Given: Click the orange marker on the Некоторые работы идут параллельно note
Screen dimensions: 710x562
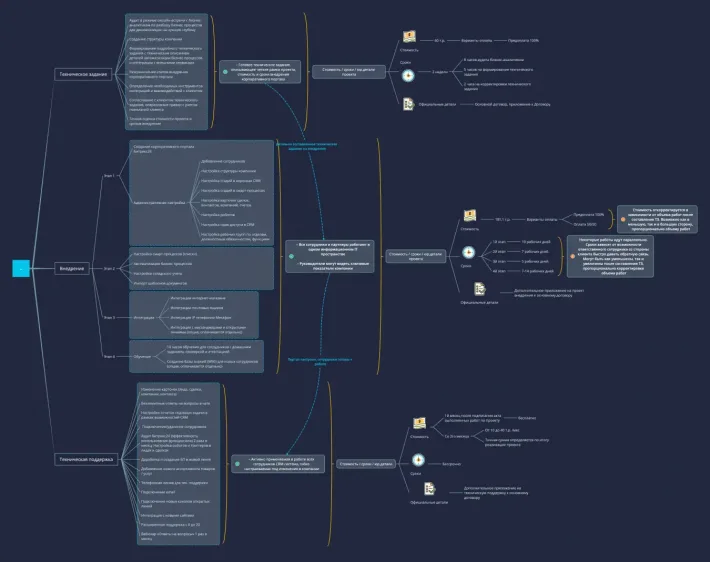Looking at the screenshot, I should (573, 256).
